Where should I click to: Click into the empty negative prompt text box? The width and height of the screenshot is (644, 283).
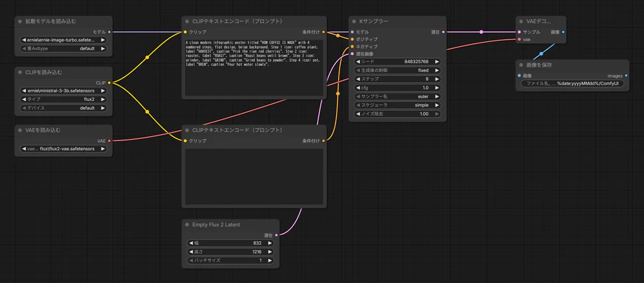(254, 176)
